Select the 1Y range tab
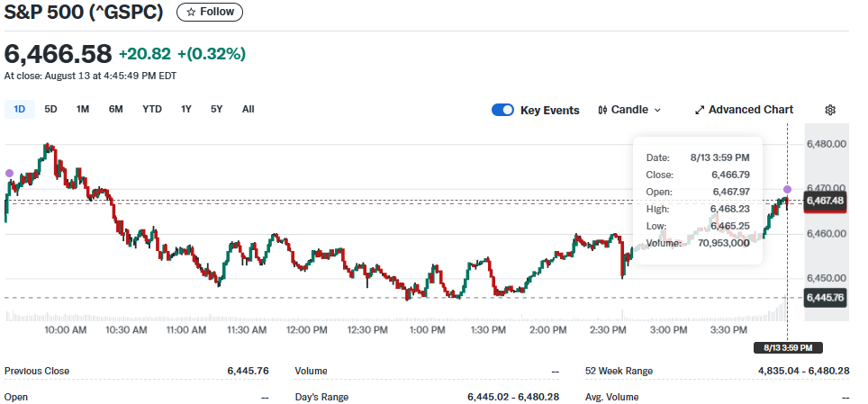The height and width of the screenshot is (404, 868). (x=186, y=110)
